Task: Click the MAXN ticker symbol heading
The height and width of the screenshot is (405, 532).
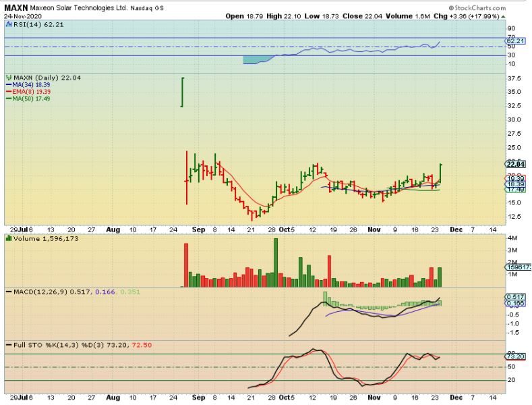Action: tap(16, 7)
